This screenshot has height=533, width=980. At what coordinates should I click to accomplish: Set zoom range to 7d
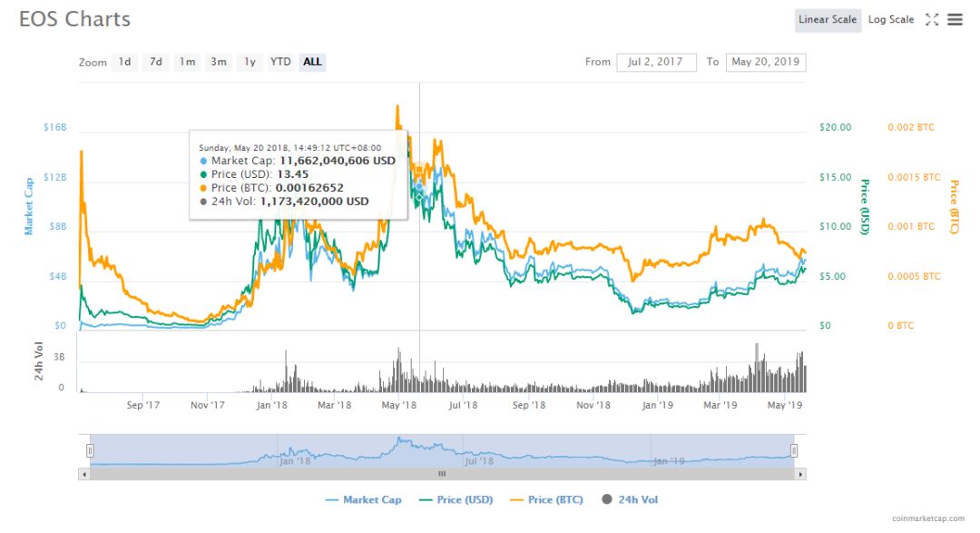(156, 62)
